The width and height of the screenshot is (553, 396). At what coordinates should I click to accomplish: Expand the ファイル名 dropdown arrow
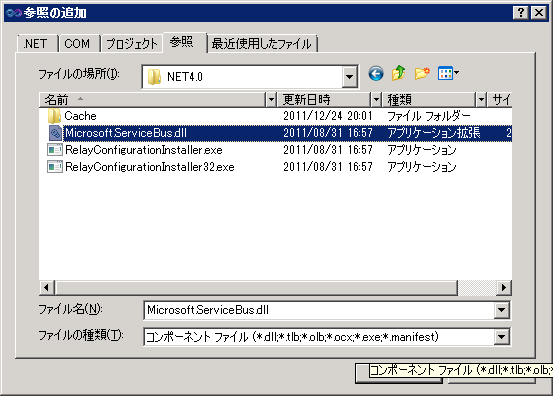(x=502, y=310)
